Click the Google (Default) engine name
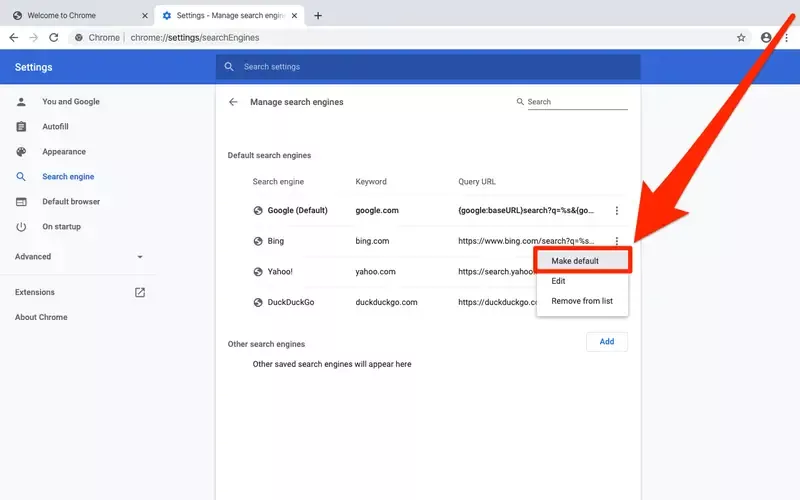 tap(297, 210)
